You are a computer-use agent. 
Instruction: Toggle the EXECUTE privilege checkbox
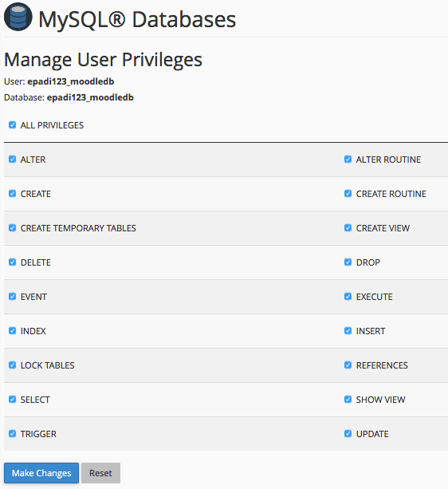348,297
